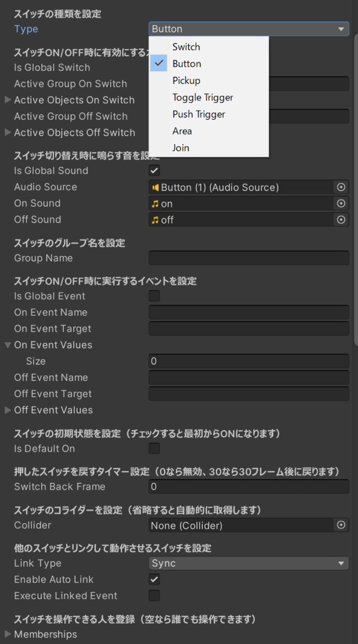This screenshot has height=644, width=358.
Task: Check the Is Default On checkbox
Action: pyautogui.click(x=154, y=448)
